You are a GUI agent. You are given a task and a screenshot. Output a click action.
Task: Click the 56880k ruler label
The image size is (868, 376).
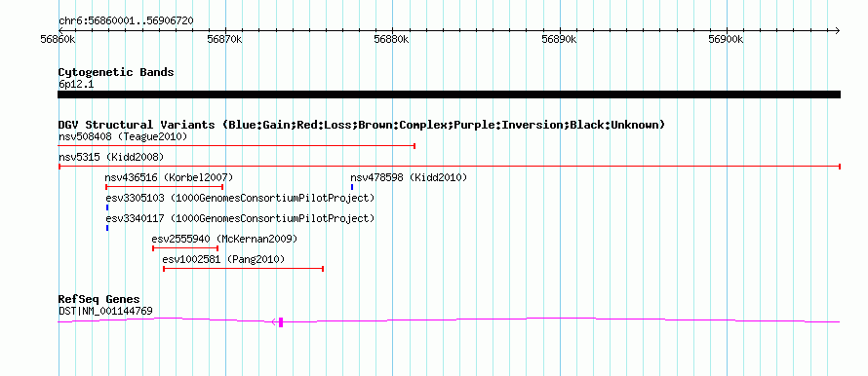[392, 39]
